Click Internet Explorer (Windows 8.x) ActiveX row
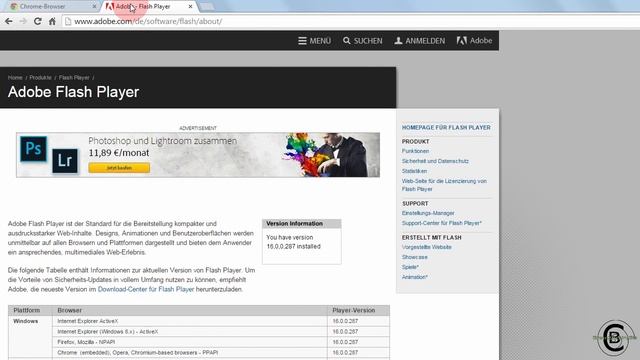 220,331
